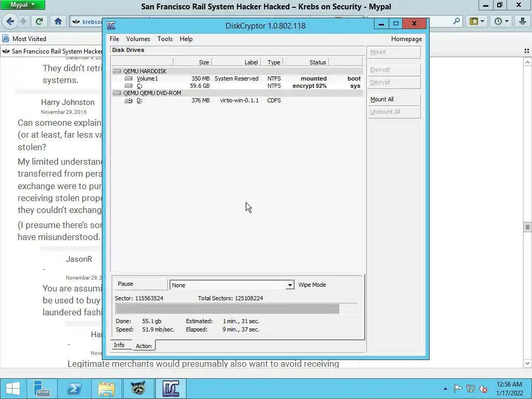Click the "Total Sectors: 125108224" text
The image size is (532, 399).
230,298
